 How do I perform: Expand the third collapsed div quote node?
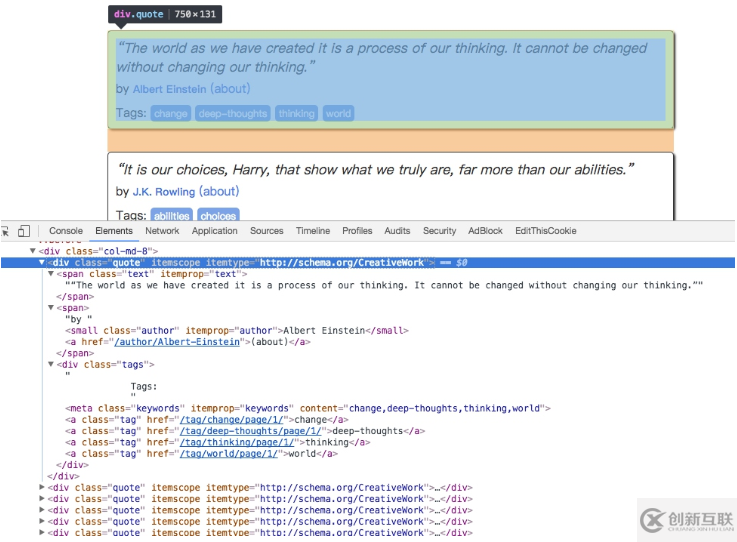pyautogui.click(x=41, y=510)
